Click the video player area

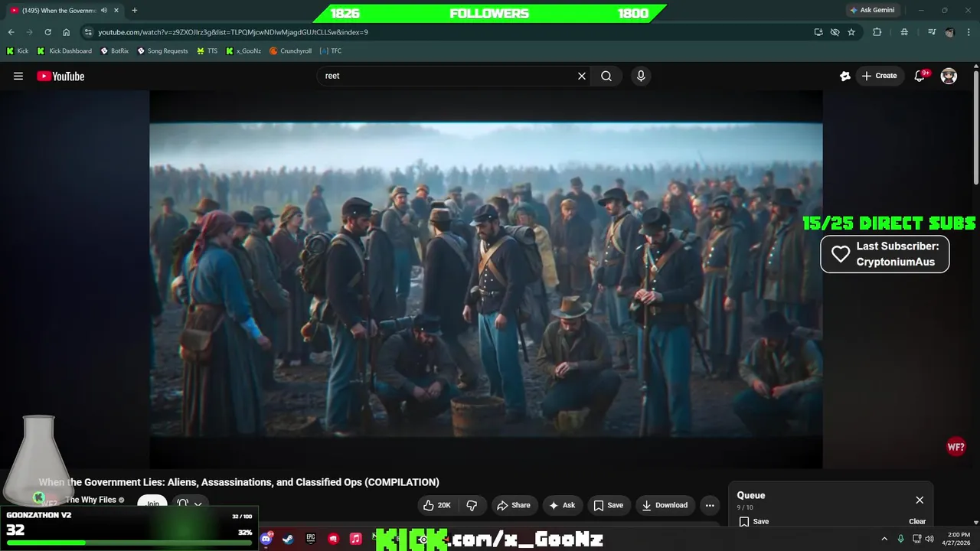pyautogui.click(x=486, y=279)
